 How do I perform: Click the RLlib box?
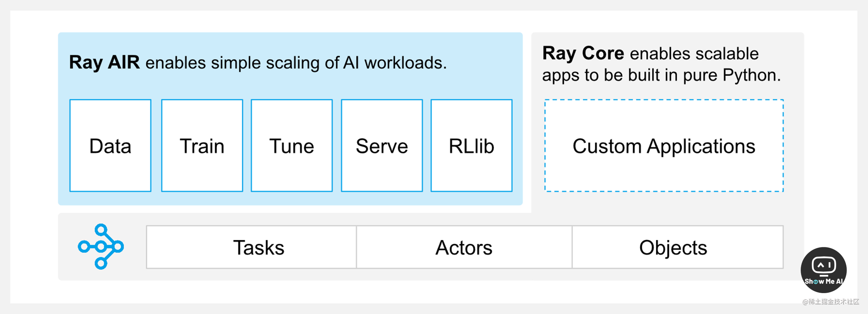[x=472, y=146]
